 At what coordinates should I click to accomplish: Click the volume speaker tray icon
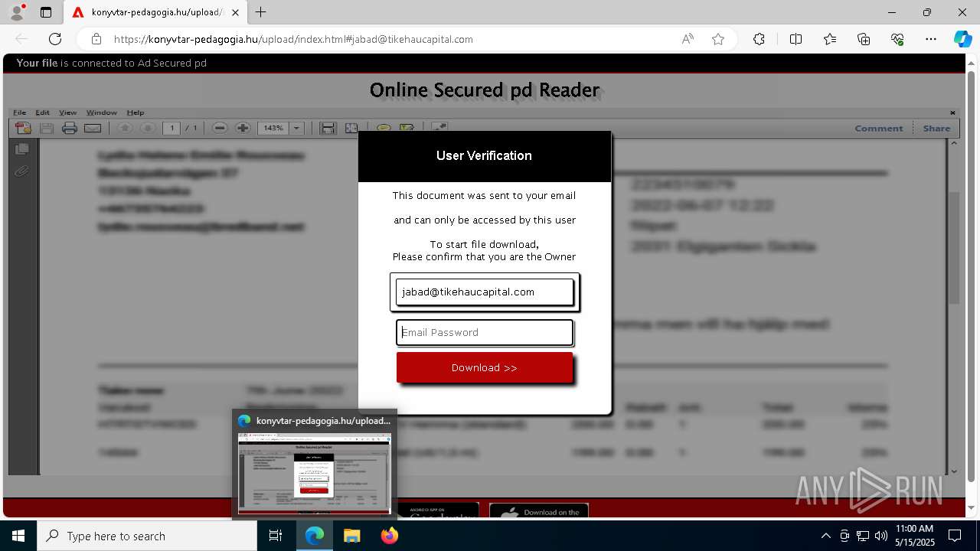[880, 536]
